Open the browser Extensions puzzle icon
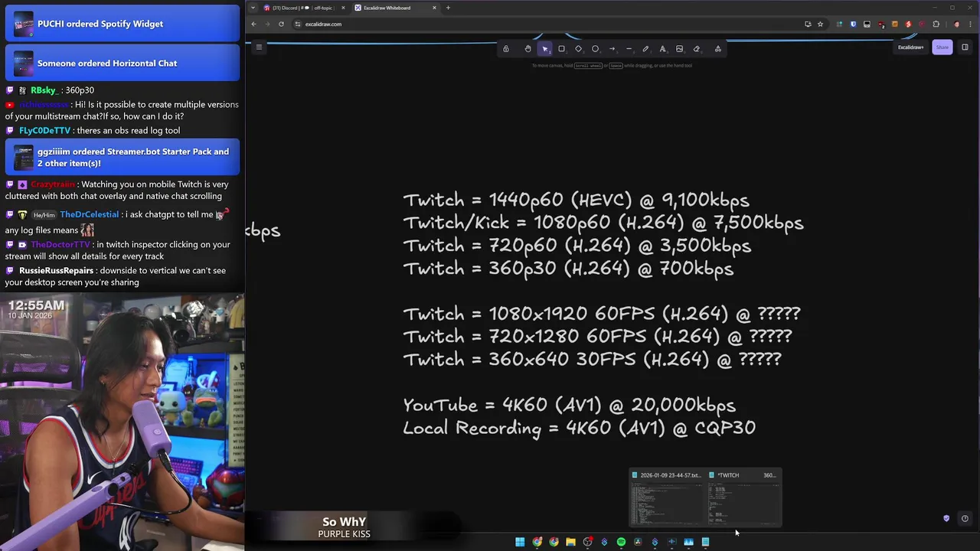The width and height of the screenshot is (980, 551). (936, 24)
